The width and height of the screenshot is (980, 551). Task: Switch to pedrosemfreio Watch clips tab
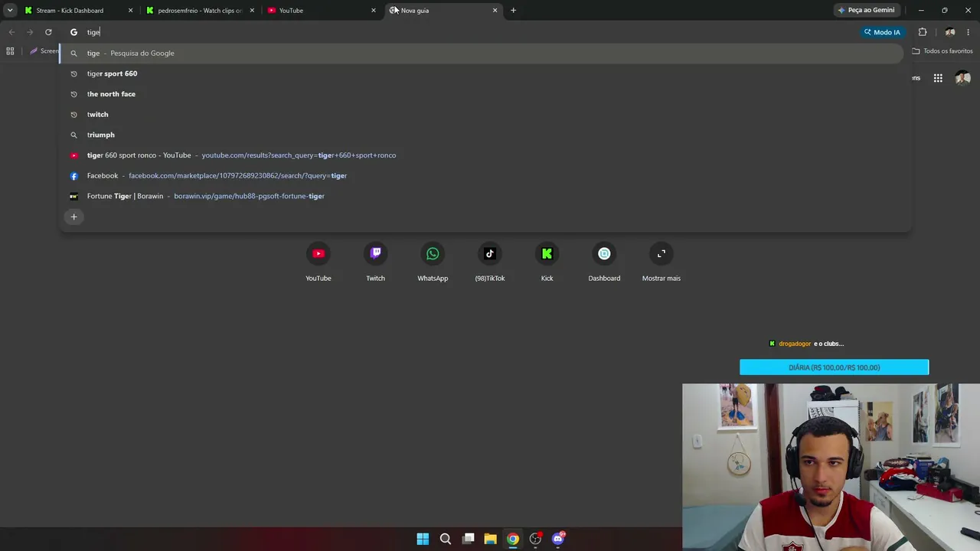[x=199, y=11]
